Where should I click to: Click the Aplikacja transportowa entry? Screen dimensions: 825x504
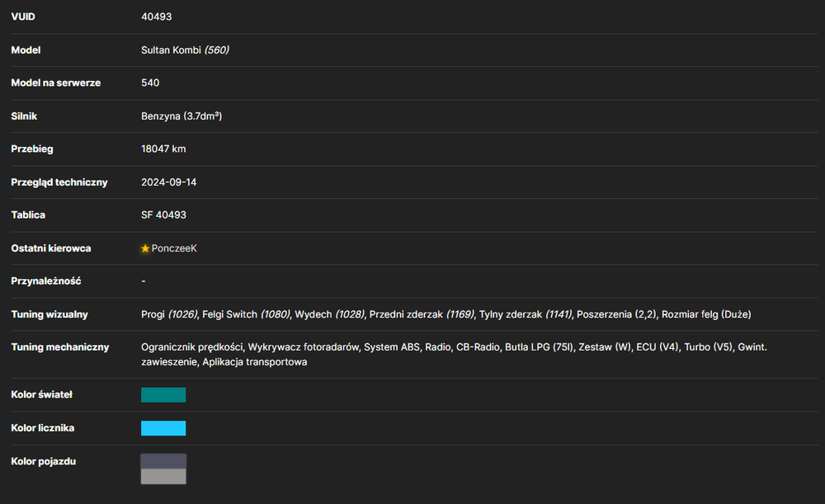(255, 362)
